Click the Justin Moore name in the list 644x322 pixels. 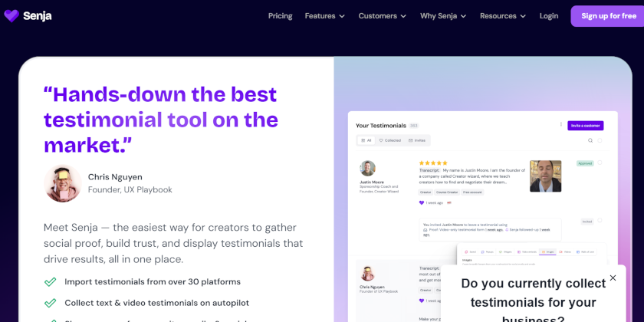point(372,182)
